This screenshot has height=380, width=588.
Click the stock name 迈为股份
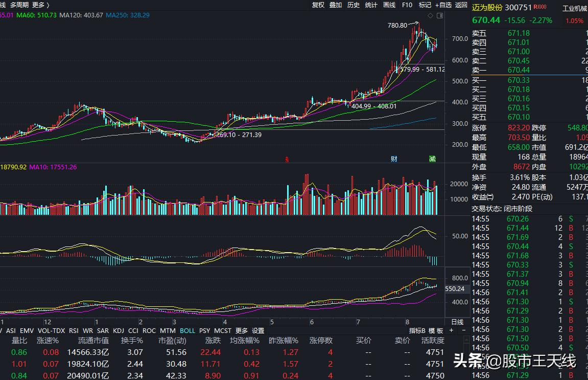(487, 8)
